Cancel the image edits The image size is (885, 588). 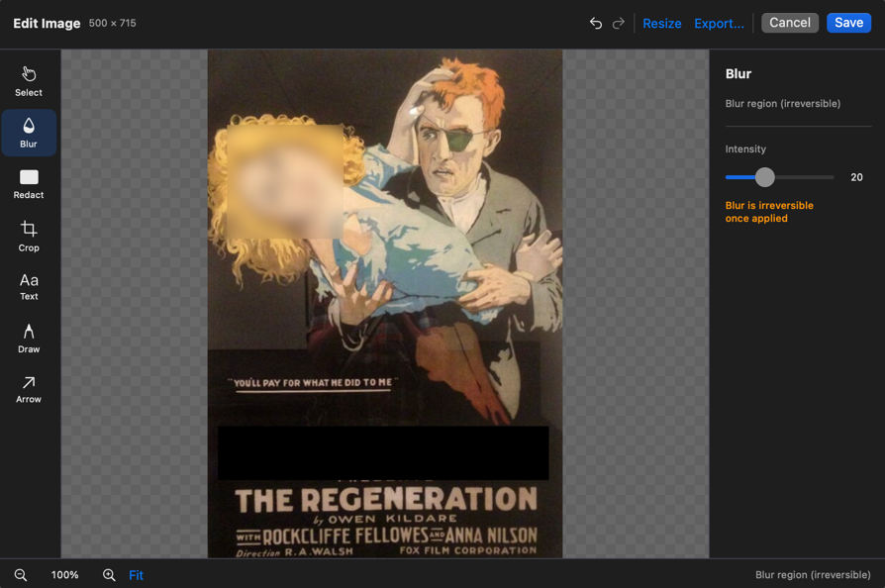coord(789,22)
